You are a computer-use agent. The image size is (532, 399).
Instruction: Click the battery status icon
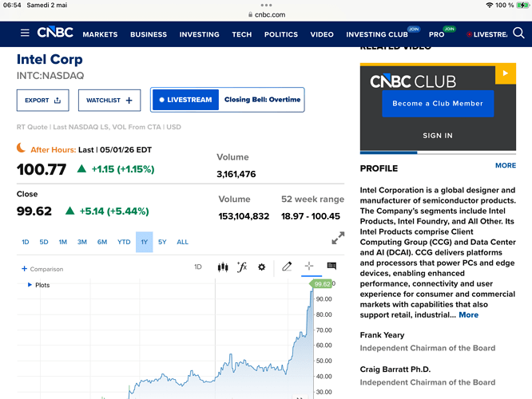(522, 5)
